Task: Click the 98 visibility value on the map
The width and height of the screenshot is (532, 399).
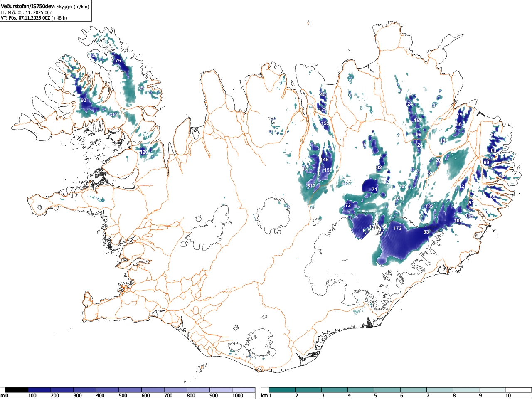Action: click(419, 135)
